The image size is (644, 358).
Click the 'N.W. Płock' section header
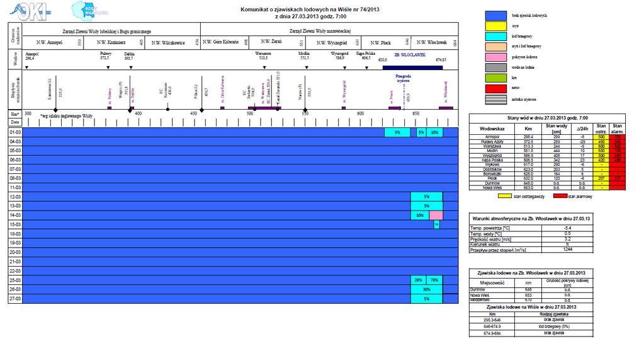(380, 43)
